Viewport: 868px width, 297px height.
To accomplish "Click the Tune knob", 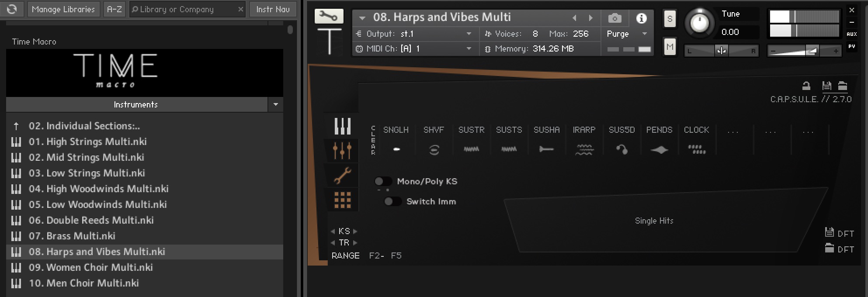I will point(699,23).
